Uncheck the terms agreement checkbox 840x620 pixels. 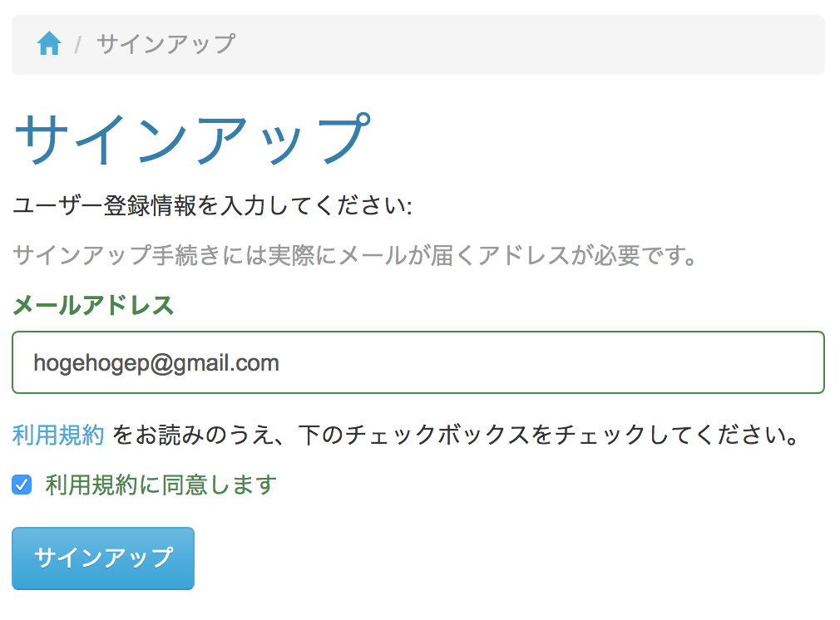click(x=22, y=485)
